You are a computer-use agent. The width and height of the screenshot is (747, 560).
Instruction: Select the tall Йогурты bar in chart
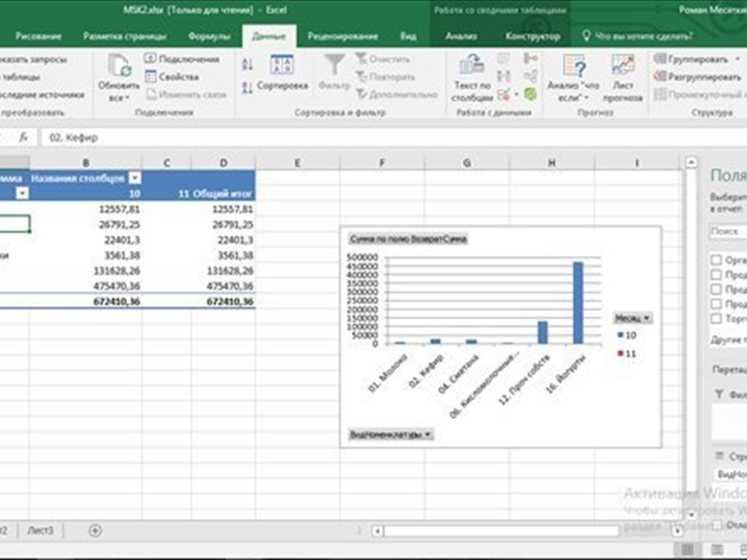578,302
